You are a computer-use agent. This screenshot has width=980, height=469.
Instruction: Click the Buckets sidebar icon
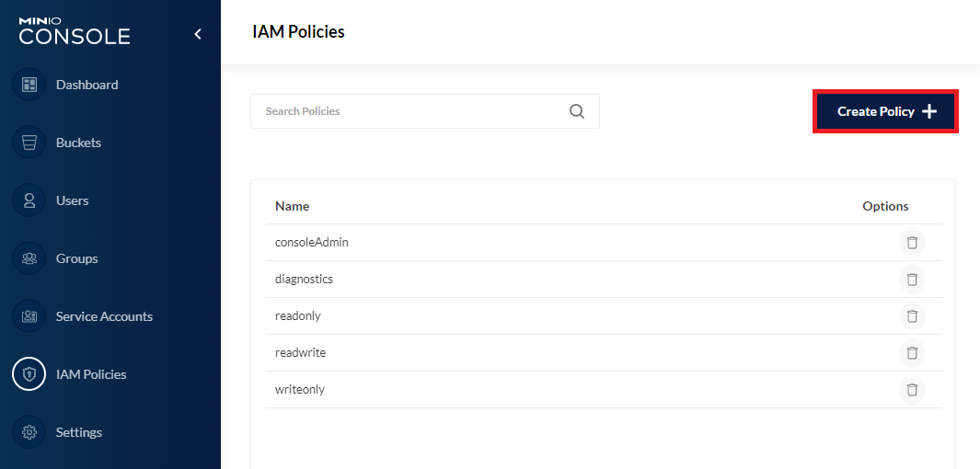[29, 143]
